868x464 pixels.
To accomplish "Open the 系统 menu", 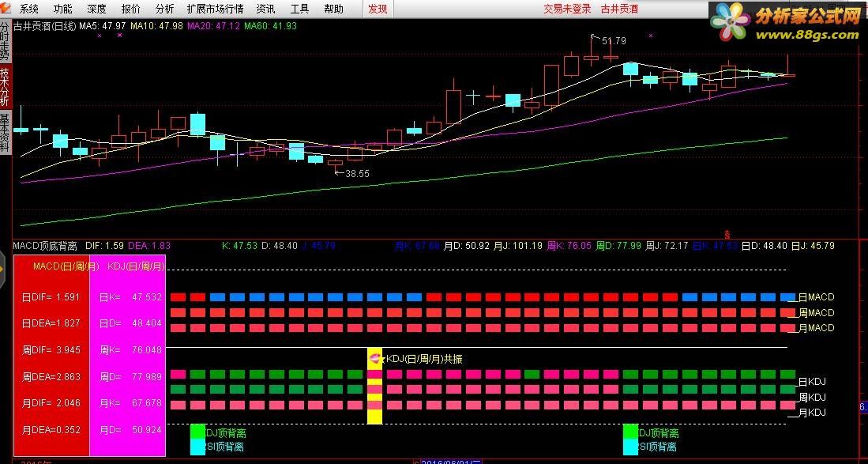I will tap(29, 9).
